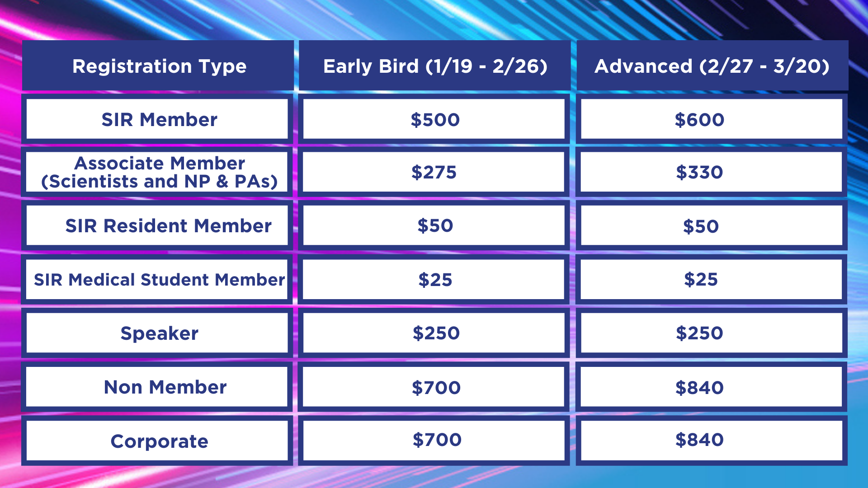Click the $275 Associate Member price
The image size is (868, 488).
(x=434, y=172)
